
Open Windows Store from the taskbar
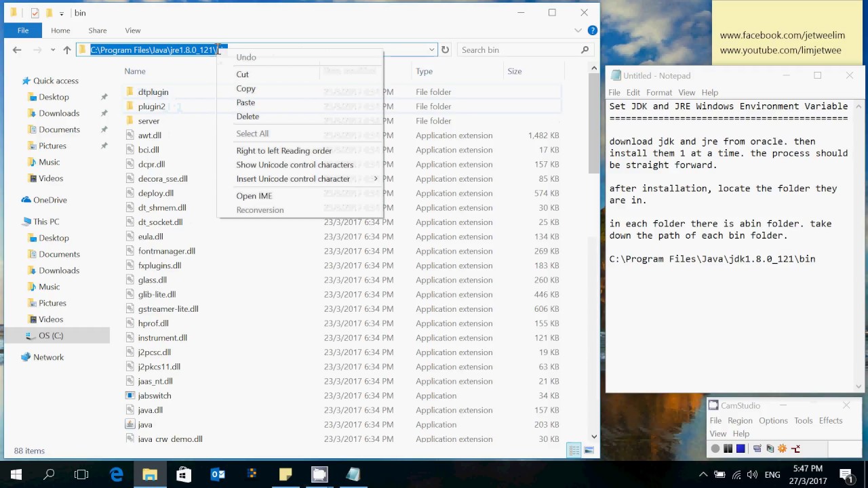184,474
